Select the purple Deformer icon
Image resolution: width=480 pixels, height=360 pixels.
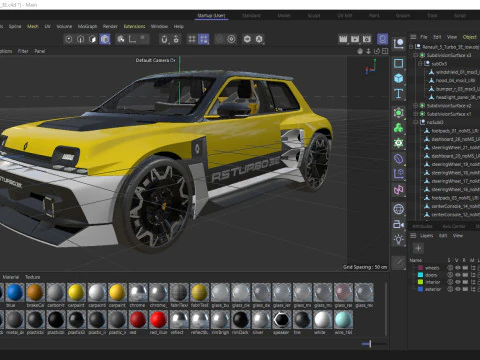pyautogui.click(x=398, y=159)
